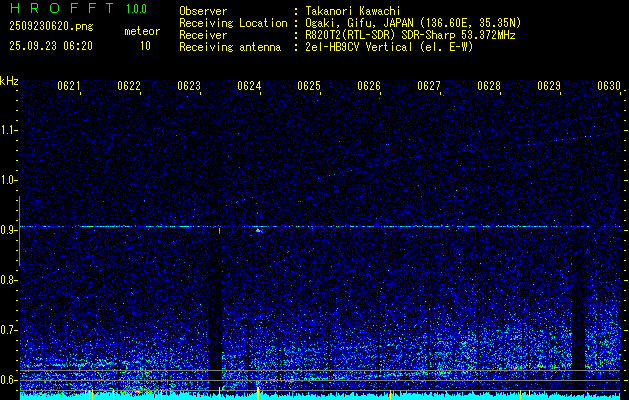
Task: Click the 0628 time marker
Action: tap(489, 86)
